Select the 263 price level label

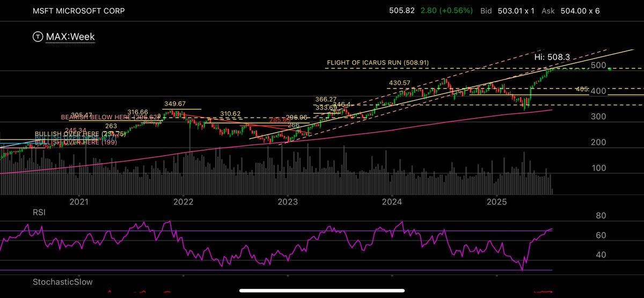(111, 126)
